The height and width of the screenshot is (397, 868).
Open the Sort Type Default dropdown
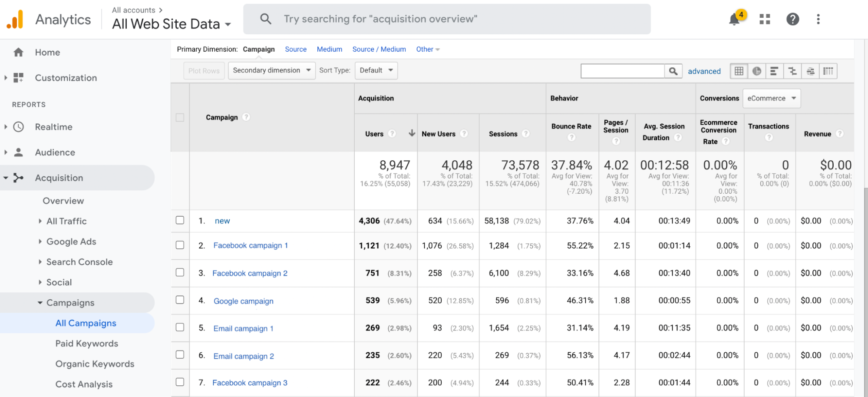click(x=376, y=70)
